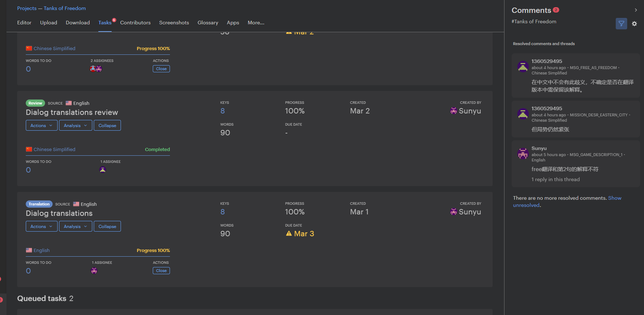Switch to the Contributors tab
This screenshot has width=644, height=315.
[135, 23]
